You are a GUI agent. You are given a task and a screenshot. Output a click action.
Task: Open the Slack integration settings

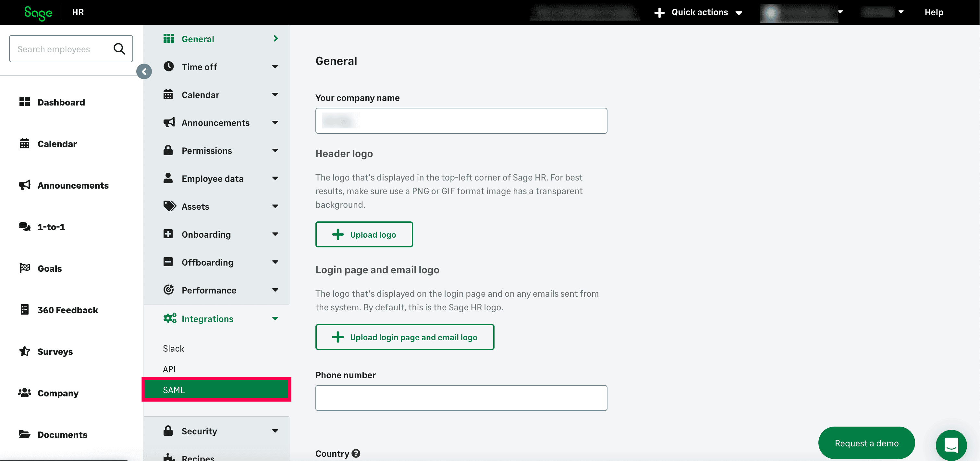tap(174, 348)
